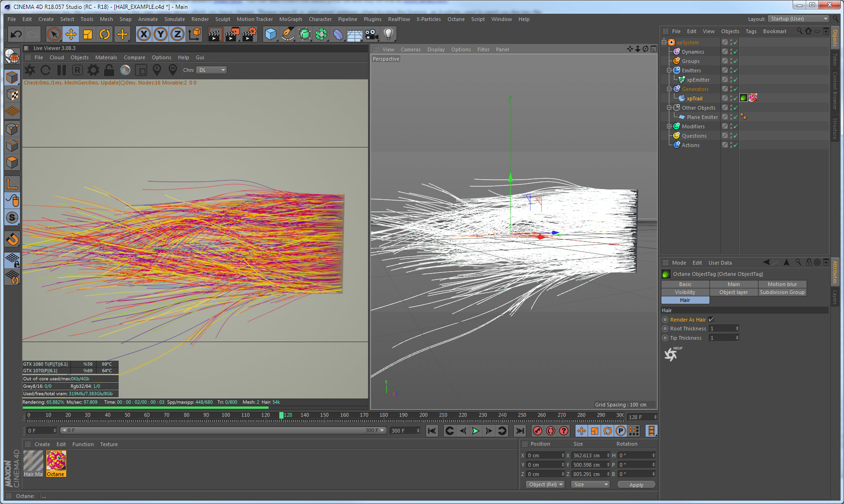This screenshot has height=504, width=844.
Task: Open the Layout Startup dropdown
Action: point(799,19)
